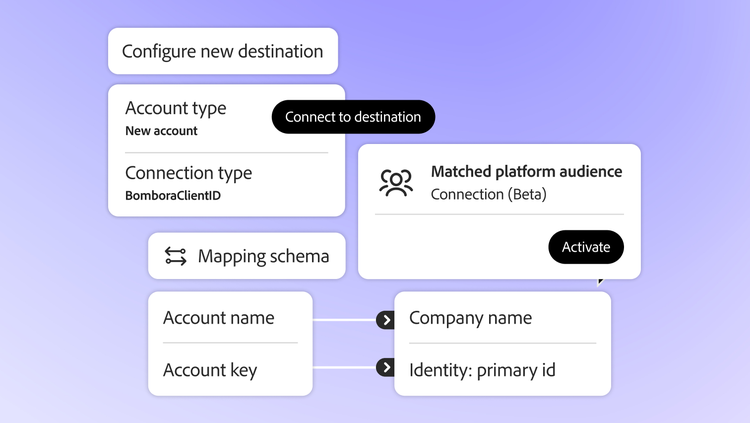Click the connector line from Account key

[x=343, y=368]
